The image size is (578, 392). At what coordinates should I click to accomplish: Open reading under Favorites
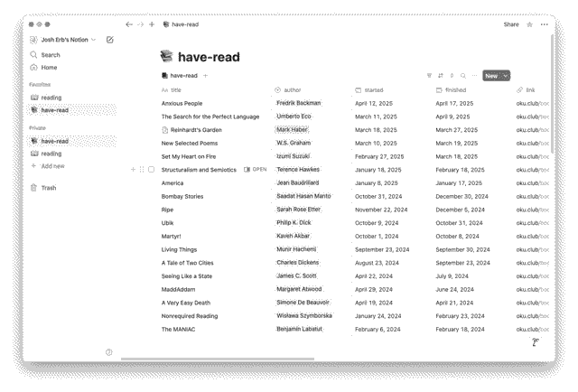coord(72,98)
